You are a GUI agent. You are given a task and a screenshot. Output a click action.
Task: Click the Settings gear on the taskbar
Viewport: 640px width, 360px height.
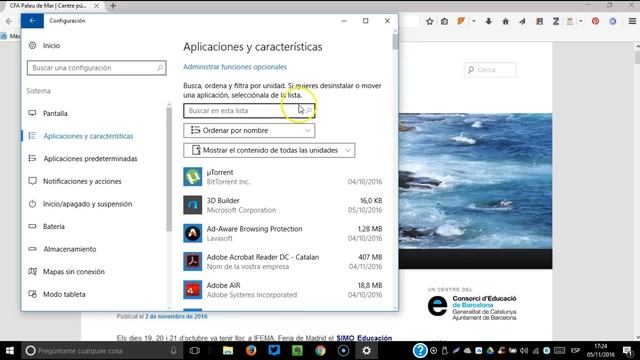point(367,351)
